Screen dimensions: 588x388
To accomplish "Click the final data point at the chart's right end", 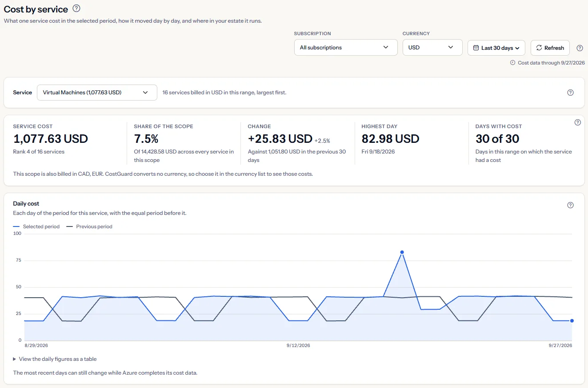I will (x=572, y=320).
